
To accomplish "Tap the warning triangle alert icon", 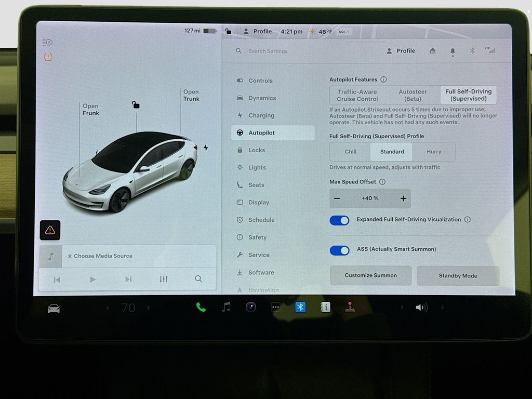I will click(50, 230).
